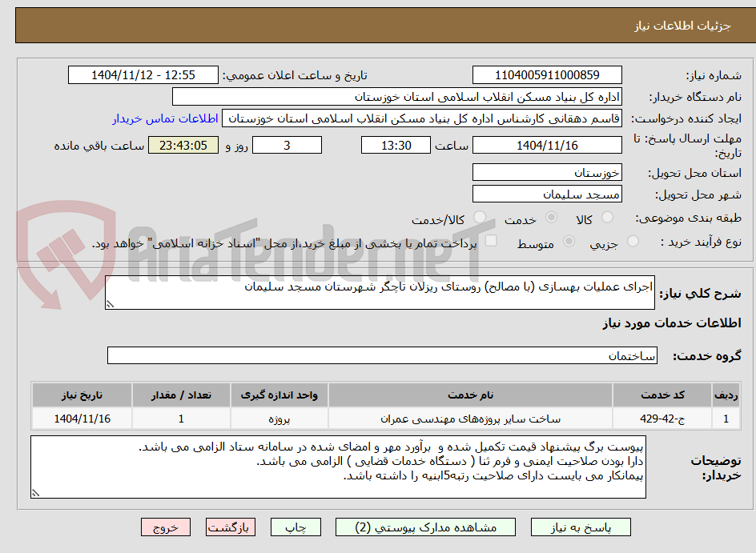Image resolution: width=756 pixels, height=553 pixels.
Task: Click the نوع فرآیند خرید label
Action: click(701, 242)
